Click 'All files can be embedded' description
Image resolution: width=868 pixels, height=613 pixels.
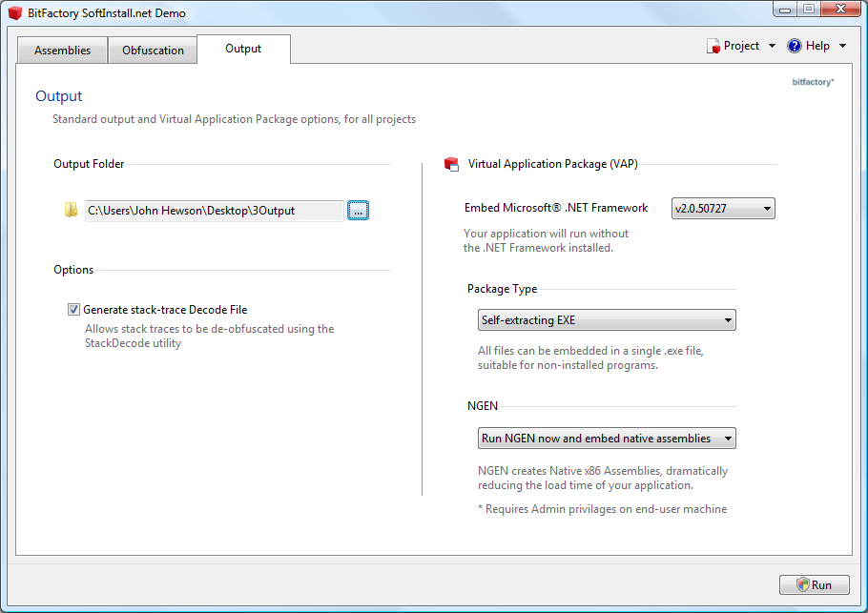(x=590, y=358)
